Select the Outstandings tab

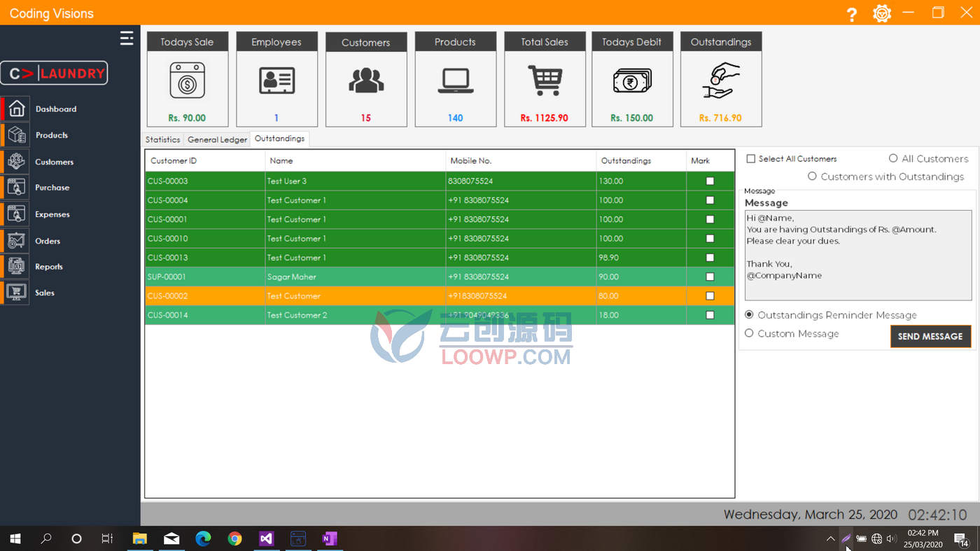coord(280,139)
